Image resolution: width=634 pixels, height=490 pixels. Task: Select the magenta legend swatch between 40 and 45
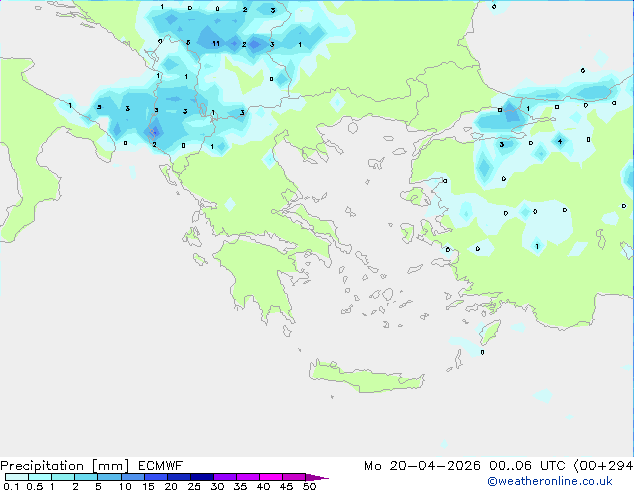(271, 477)
